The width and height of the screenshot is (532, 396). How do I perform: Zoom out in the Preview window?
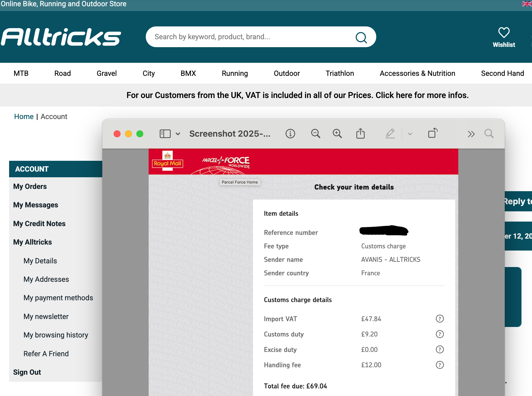click(x=315, y=134)
